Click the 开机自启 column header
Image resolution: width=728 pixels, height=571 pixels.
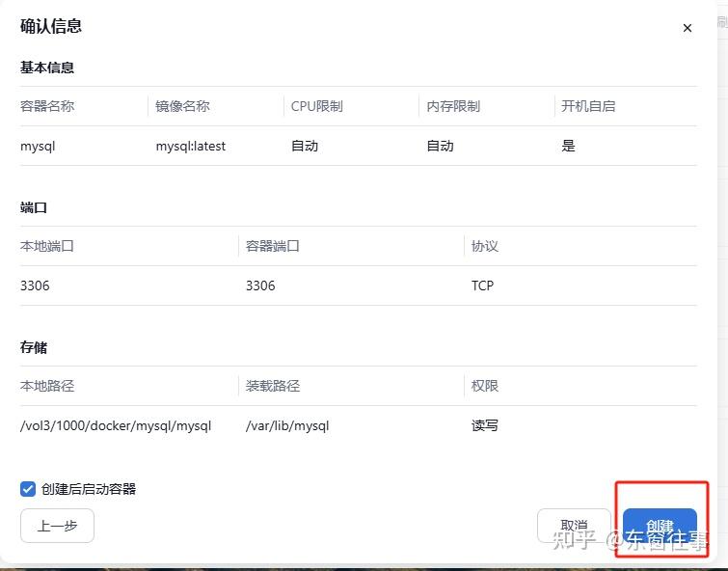(x=588, y=106)
